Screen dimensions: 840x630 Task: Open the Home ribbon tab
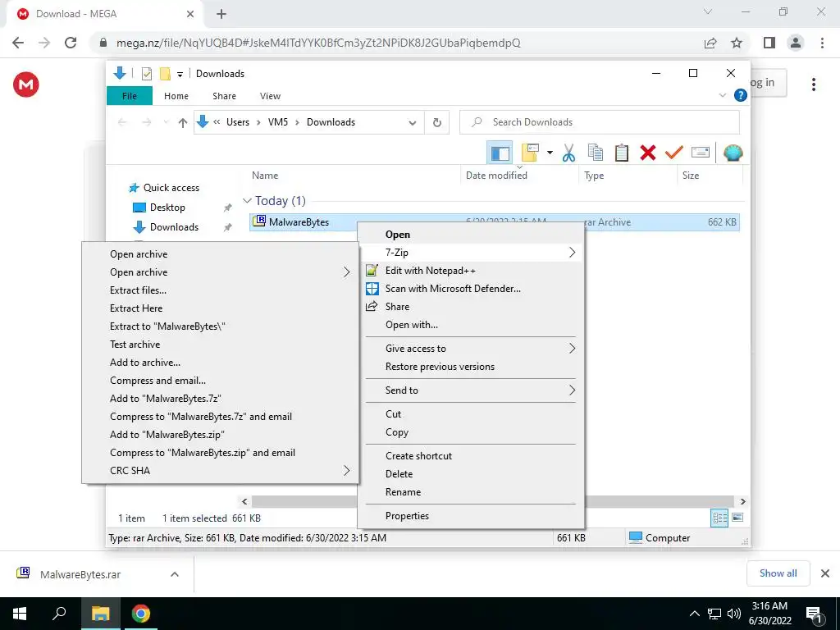tap(176, 96)
